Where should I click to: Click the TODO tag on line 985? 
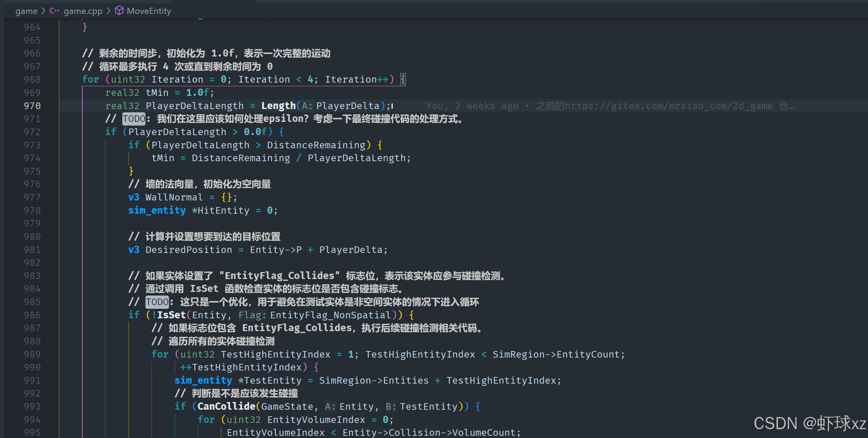pos(157,302)
